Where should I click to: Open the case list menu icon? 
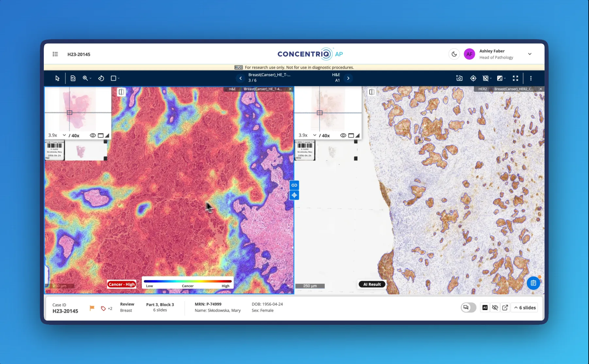(55, 54)
